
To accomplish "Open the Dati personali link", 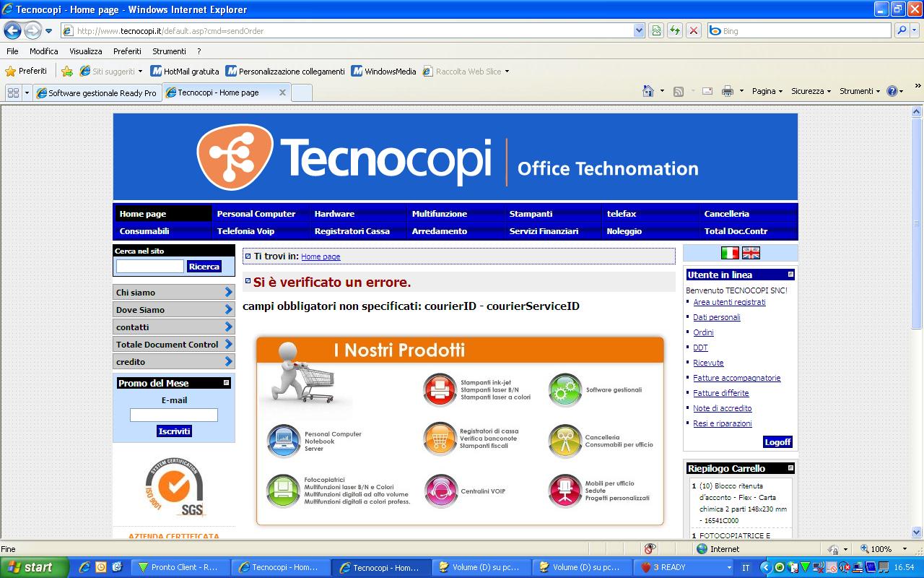I will coord(717,317).
